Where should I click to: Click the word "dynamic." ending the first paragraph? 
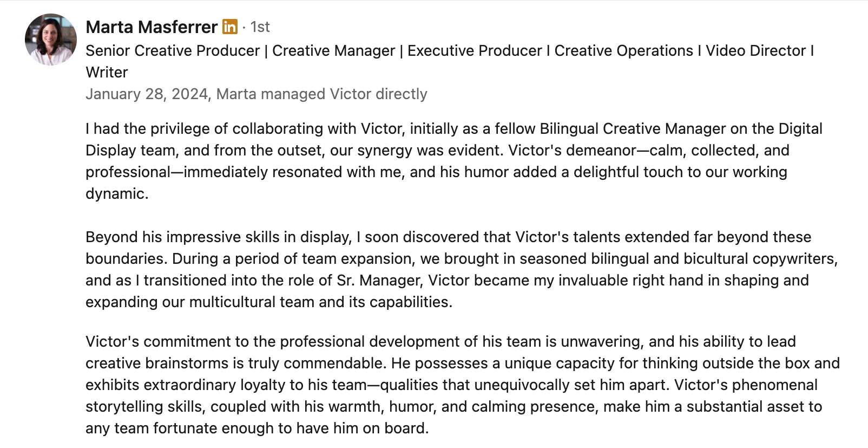point(117,193)
